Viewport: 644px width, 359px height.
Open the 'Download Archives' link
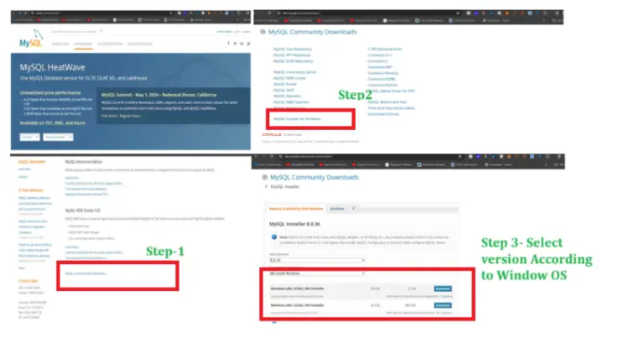[383, 114]
